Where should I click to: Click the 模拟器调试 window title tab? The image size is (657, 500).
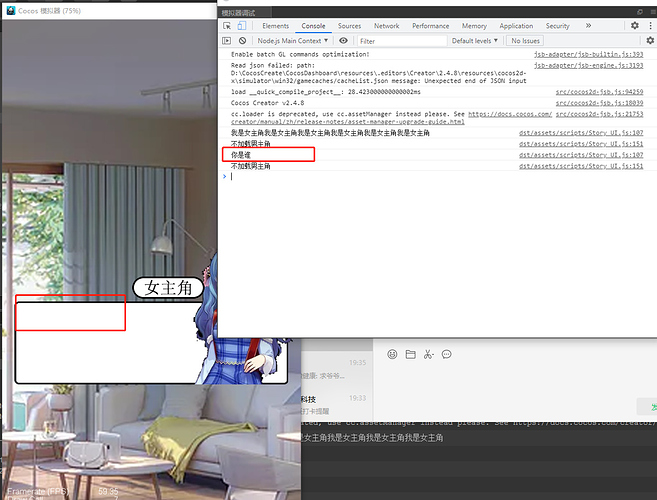pyautogui.click(x=238, y=13)
